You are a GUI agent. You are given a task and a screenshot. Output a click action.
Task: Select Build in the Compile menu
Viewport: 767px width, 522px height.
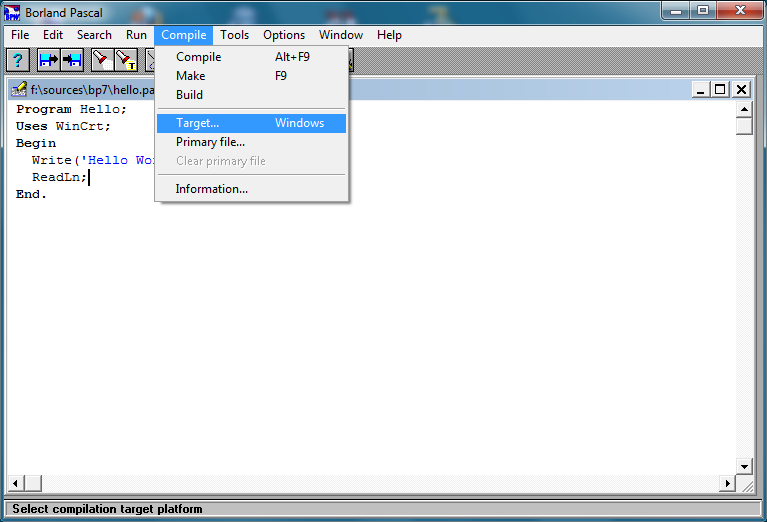tap(189, 95)
